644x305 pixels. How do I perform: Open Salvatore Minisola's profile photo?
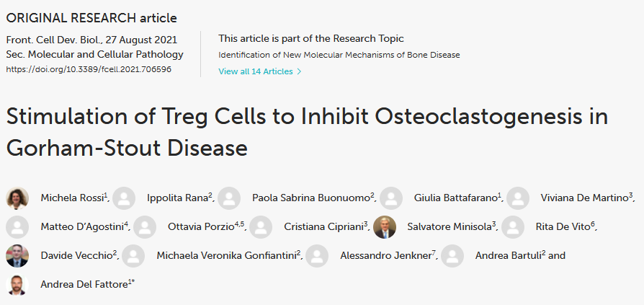[385, 227]
